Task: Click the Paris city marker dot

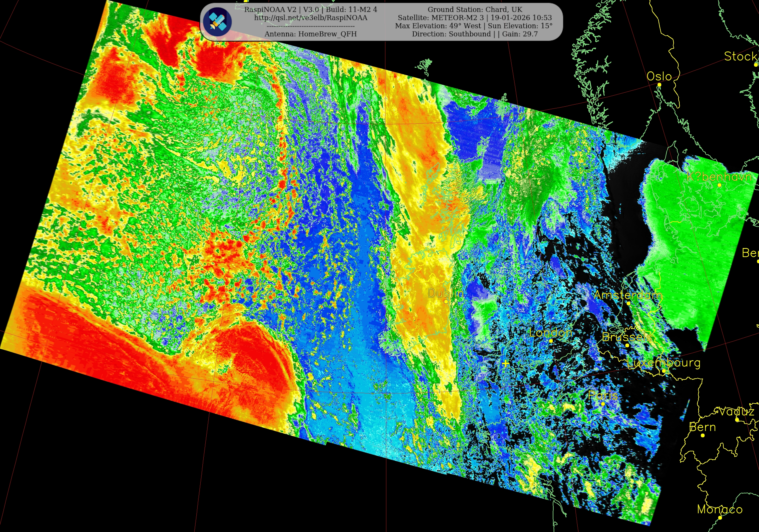Action: (603, 404)
